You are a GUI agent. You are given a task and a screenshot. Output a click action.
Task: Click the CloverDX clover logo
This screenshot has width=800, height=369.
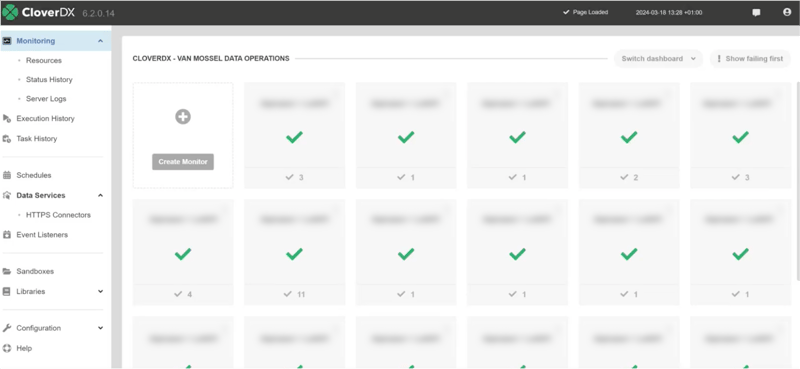pos(10,12)
